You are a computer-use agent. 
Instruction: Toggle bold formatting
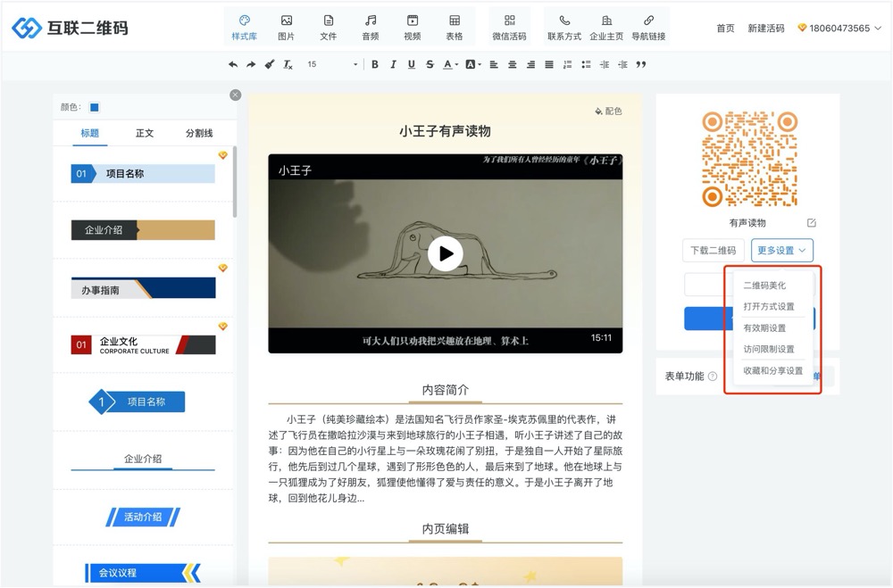pos(375,64)
